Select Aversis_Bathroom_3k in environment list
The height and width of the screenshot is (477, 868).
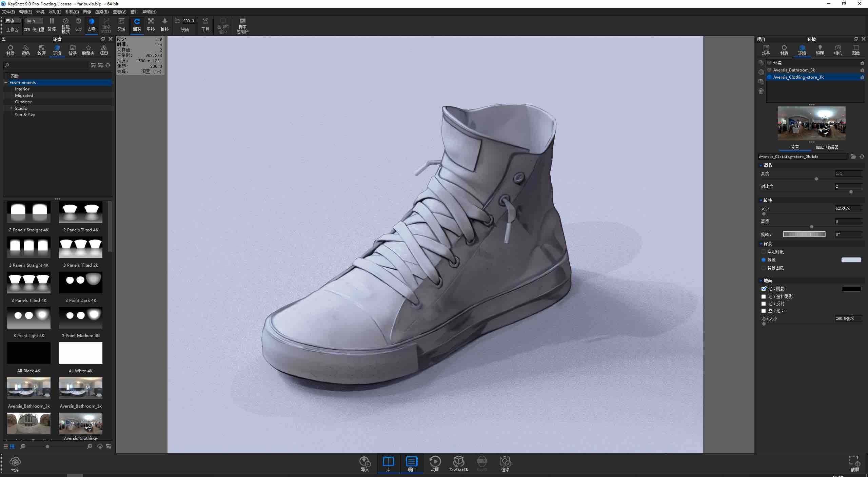pyautogui.click(x=794, y=70)
